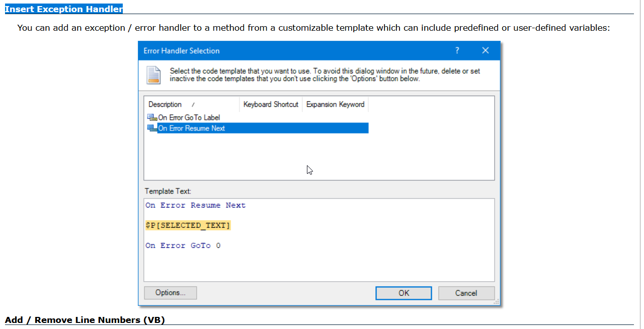Click the resize grip at dialog corner
The image size is (644, 329).
pos(497,302)
